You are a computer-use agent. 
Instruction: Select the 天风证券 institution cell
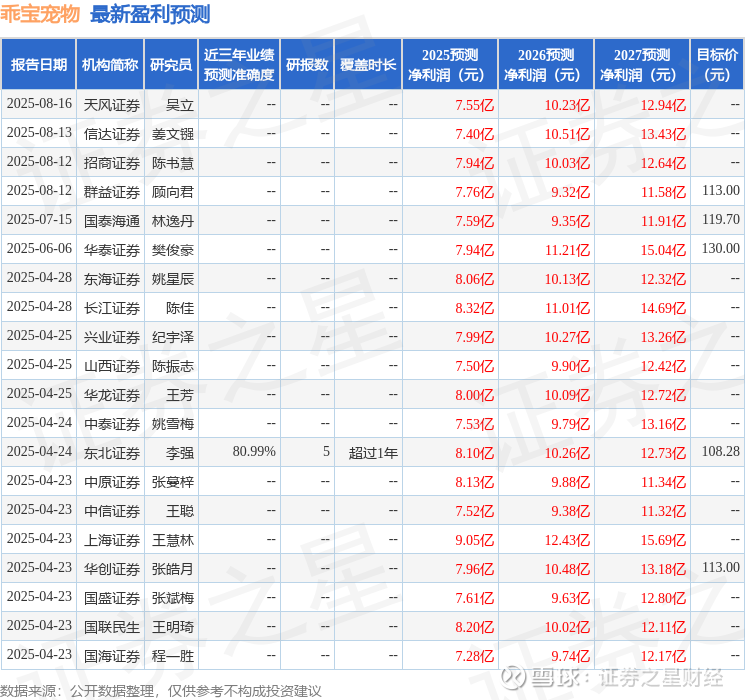click(x=112, y=105)
